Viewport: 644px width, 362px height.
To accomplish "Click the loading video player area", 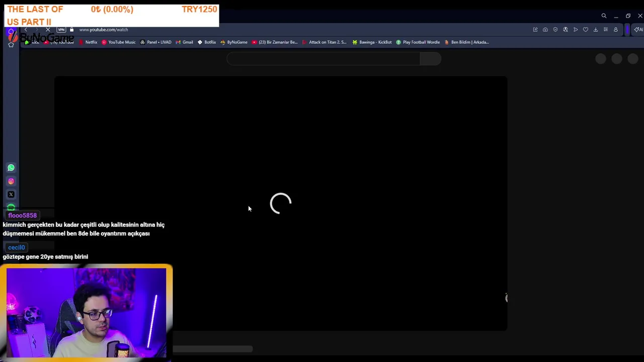I will point(281,203).
